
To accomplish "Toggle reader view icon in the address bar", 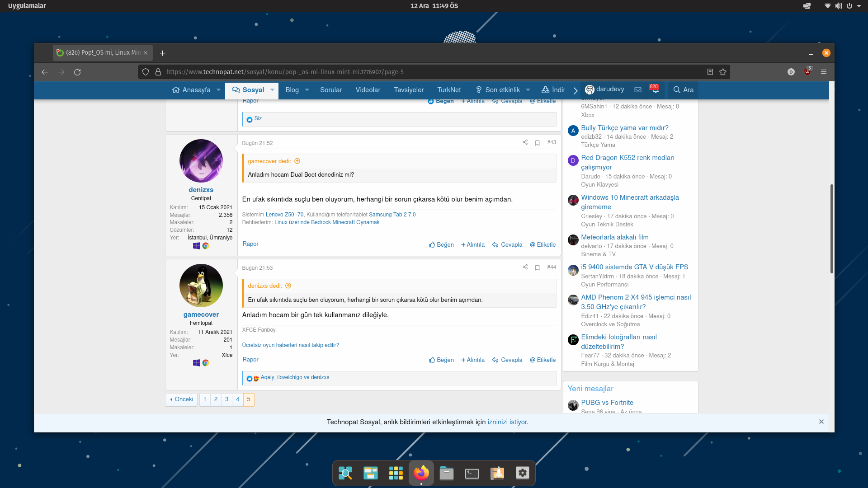I will point(710,72).
